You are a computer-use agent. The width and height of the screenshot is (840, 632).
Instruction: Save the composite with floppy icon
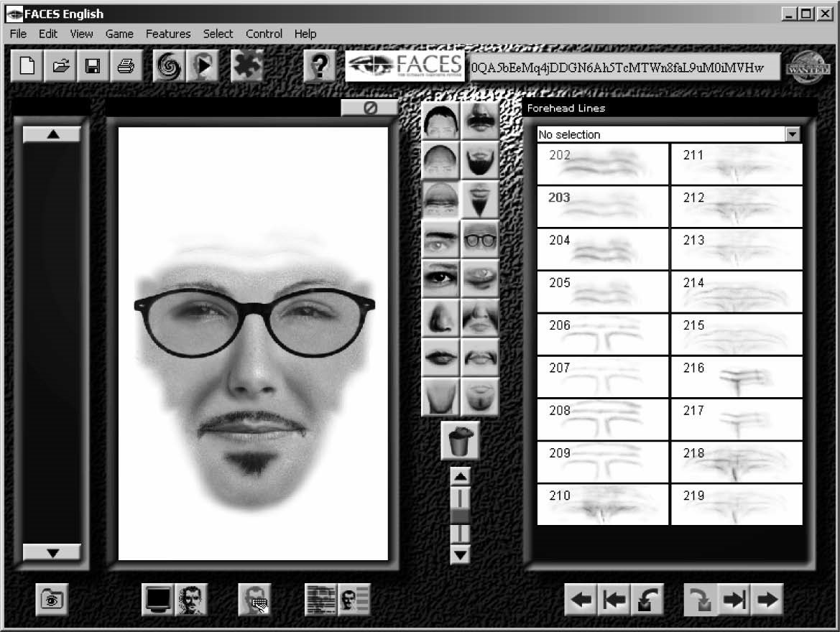click(x=93, y=67)
